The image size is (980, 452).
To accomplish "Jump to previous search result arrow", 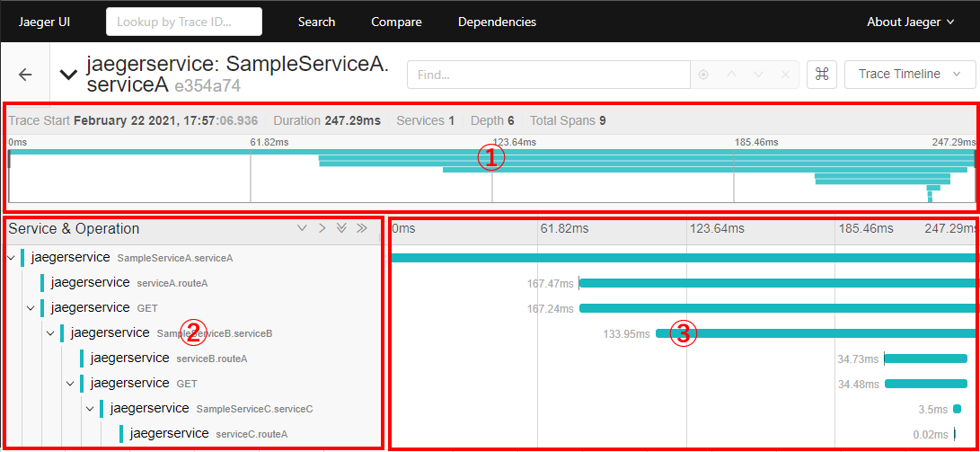I will pos(732,75).
